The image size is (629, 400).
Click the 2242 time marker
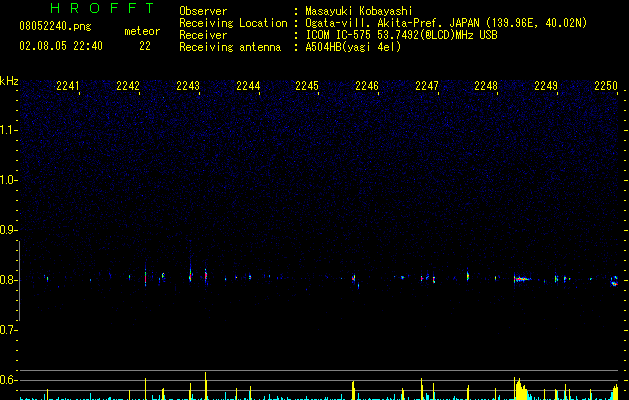click(x=128, y=86)
